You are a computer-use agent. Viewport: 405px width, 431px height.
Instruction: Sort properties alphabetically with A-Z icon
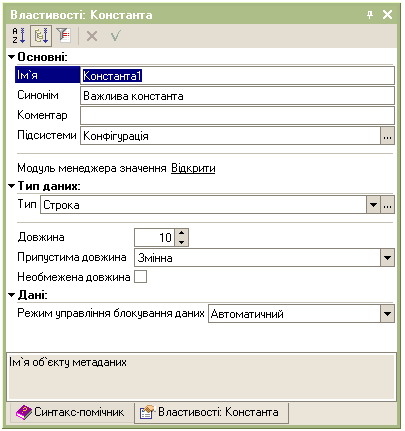[19, 36]
